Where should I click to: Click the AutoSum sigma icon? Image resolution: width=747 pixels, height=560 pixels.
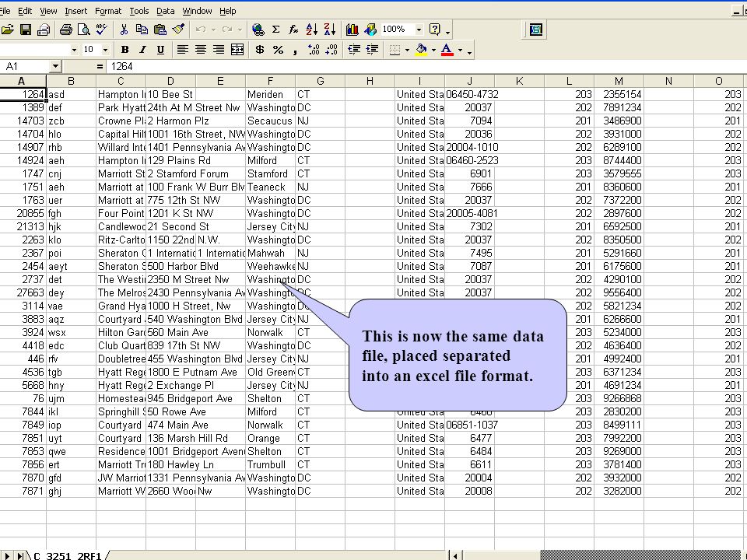point(275,30)
